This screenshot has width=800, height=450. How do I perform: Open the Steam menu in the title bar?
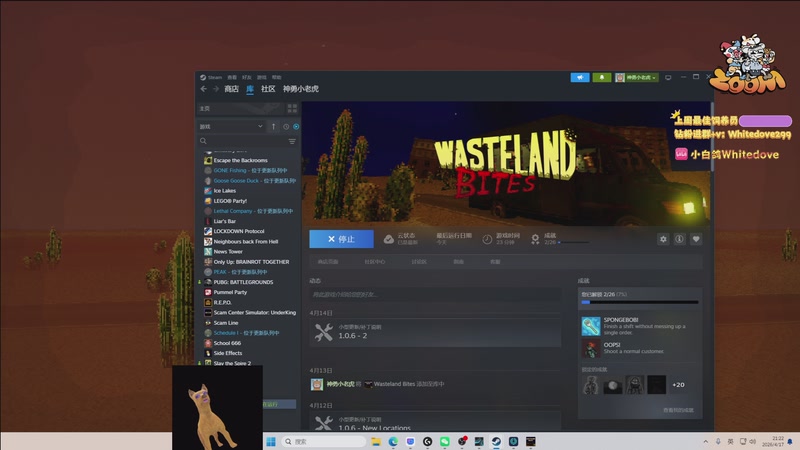pos(211,78)
